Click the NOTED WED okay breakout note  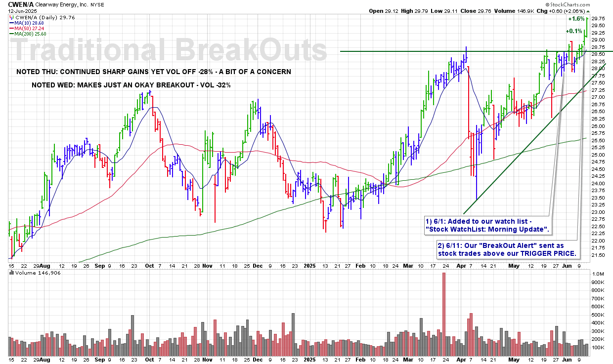[131, 85]
